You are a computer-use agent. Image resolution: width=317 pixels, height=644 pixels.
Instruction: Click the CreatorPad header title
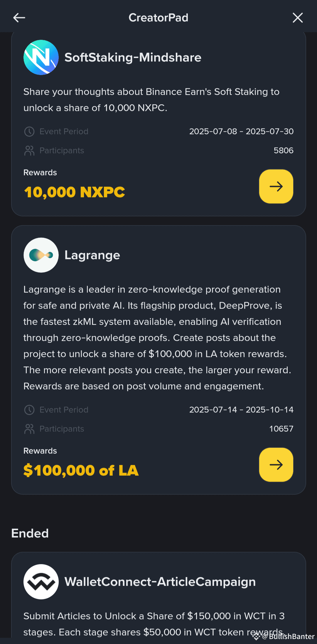click(158, 18)
